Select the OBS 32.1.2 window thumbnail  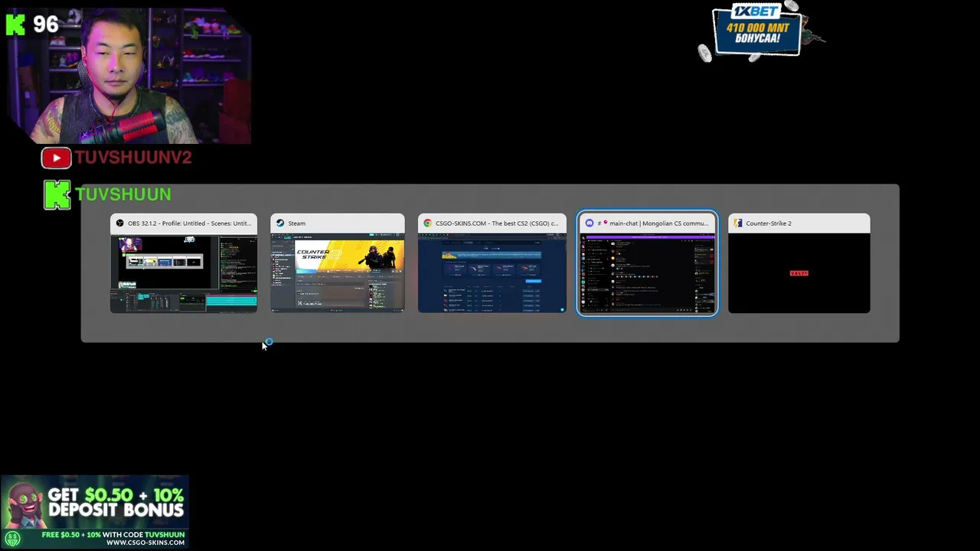(x=184, y=263)
